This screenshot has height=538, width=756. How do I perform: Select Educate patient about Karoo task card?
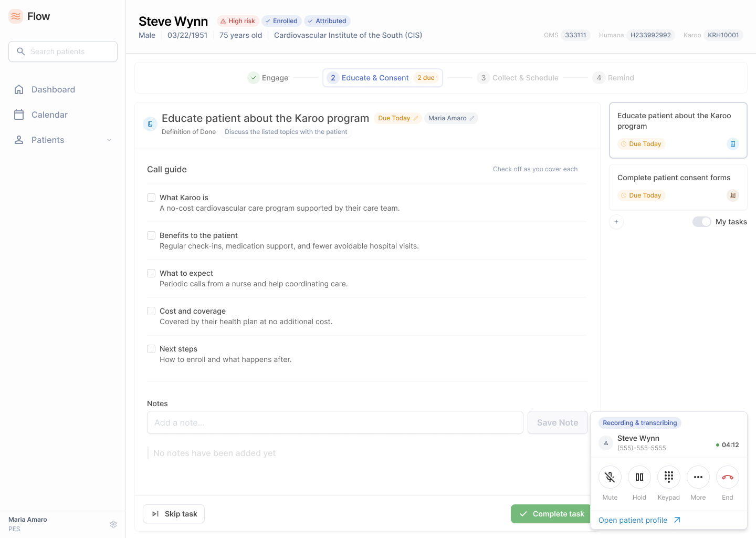click(678, 130)
